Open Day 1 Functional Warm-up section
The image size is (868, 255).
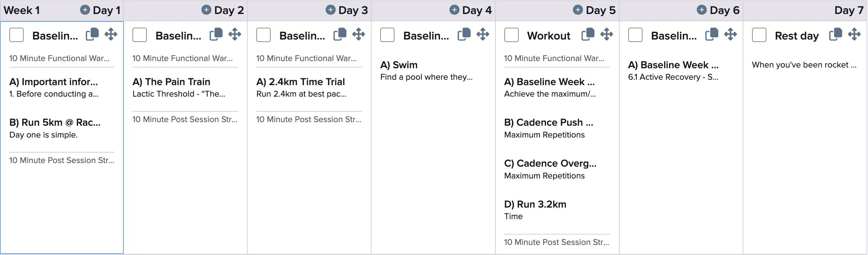60,58
